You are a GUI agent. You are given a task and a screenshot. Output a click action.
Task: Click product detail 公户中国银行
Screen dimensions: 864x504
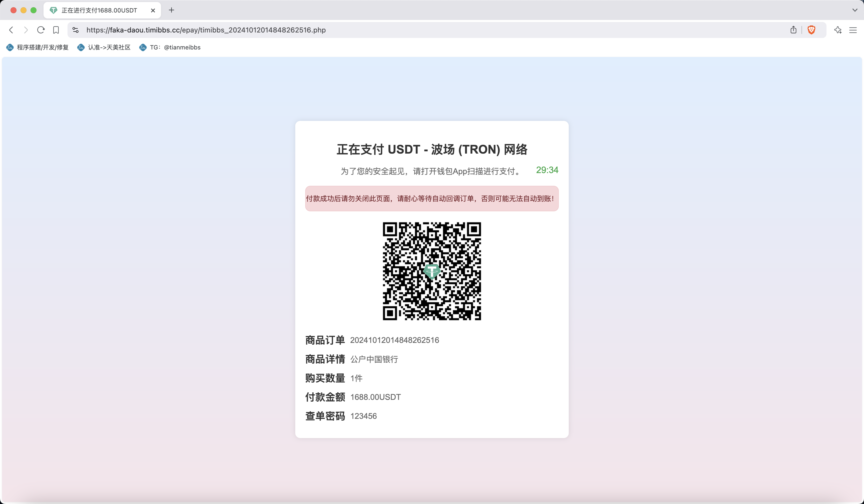click(374, 359)
